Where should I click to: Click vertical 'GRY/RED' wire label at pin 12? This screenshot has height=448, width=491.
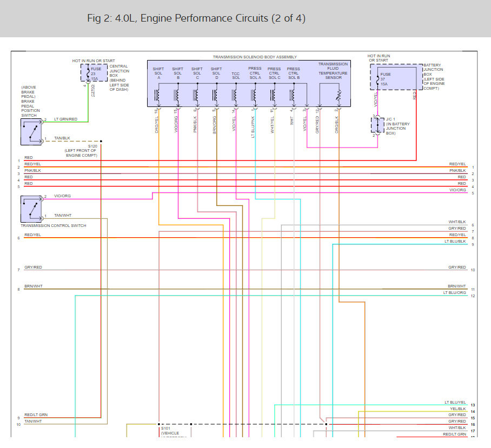pyautogui.click(x=317, y=125)
